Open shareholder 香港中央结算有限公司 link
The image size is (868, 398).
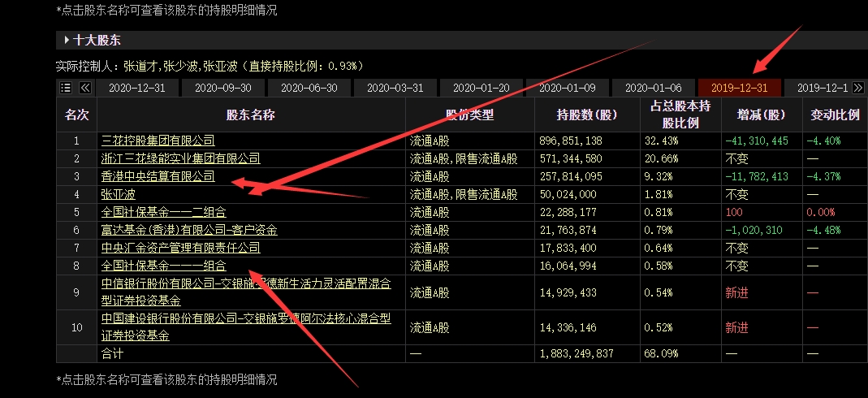158,176
